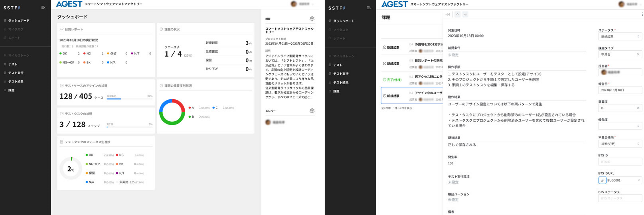
Task: Click the link icon next to BUG0001
Action: [602, 180]
